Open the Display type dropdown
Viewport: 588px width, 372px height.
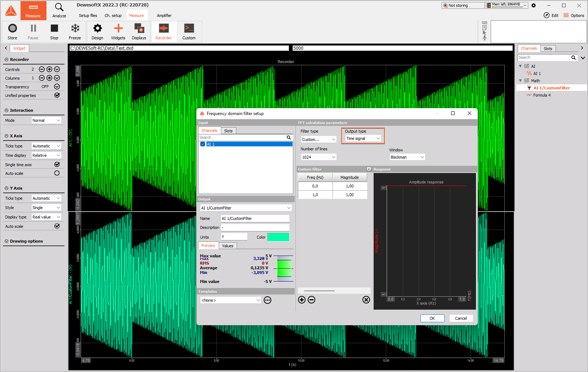coord(46,217)
